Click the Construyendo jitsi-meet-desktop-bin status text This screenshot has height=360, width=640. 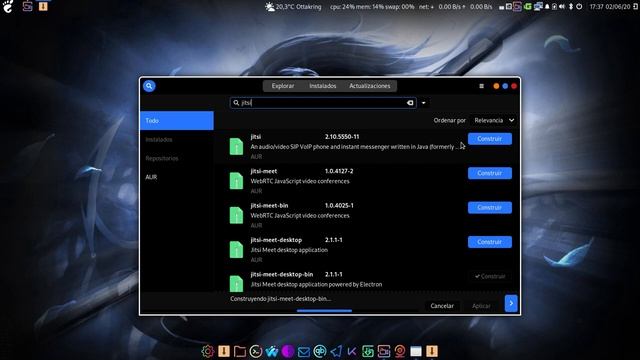tap(280, 299)
